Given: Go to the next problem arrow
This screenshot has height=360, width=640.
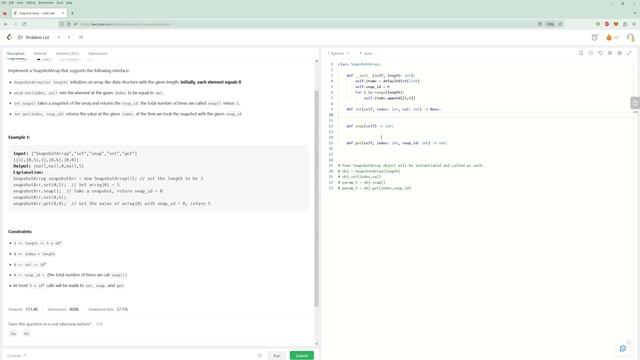Looking at the screenshot, I should pyautogui.click(x=69, y=37).
